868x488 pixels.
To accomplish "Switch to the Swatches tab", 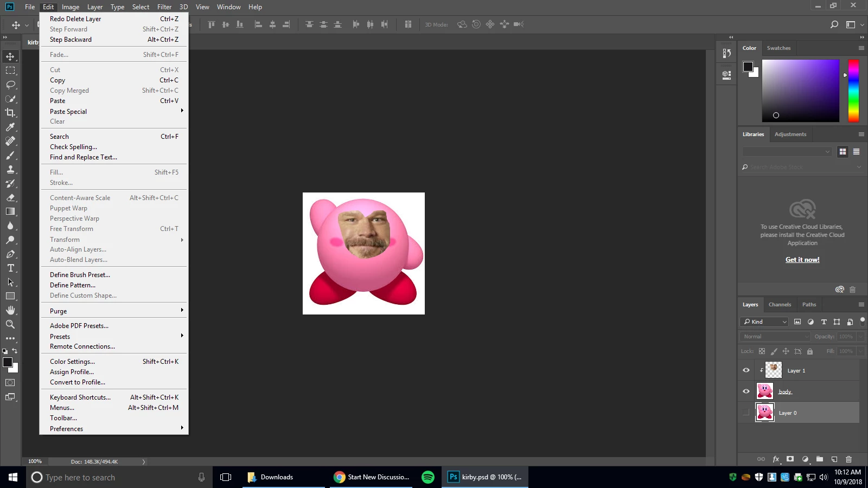I will 778,48.
